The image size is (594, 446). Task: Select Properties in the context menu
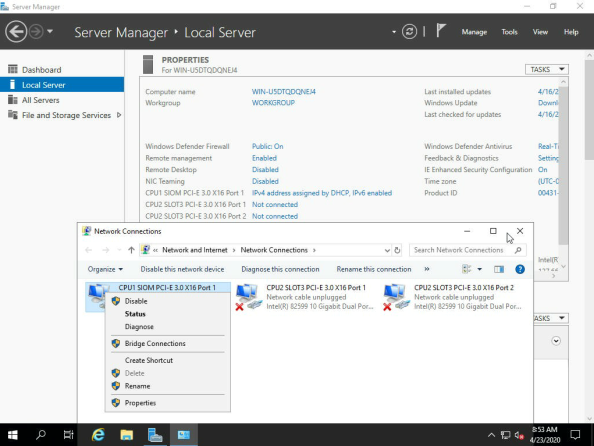[x=167, y=403]
